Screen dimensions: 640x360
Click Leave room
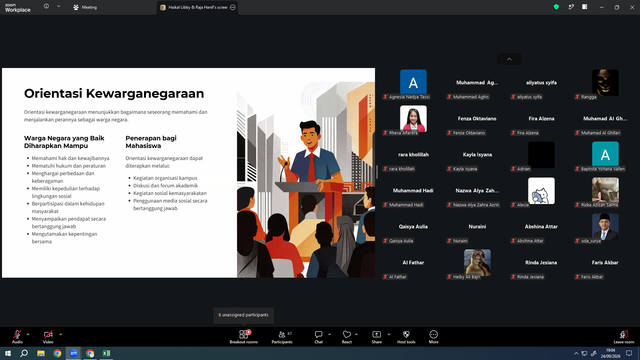[624, 337]
